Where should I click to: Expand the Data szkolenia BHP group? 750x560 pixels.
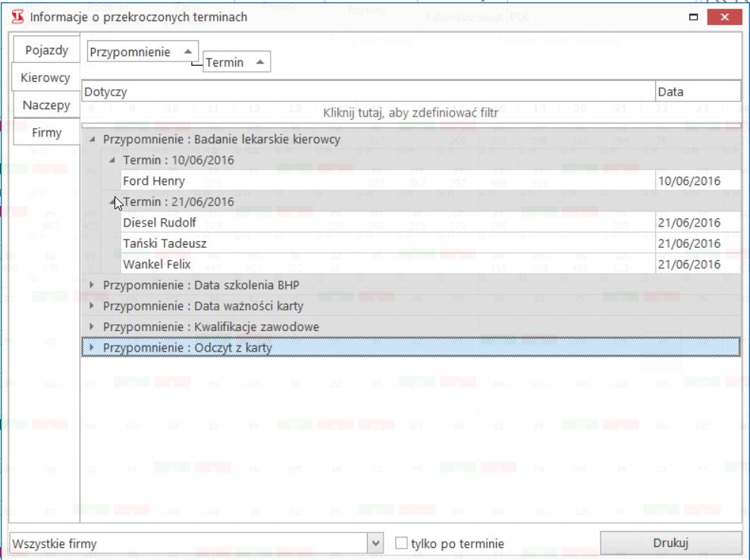[x=92, y=285]
